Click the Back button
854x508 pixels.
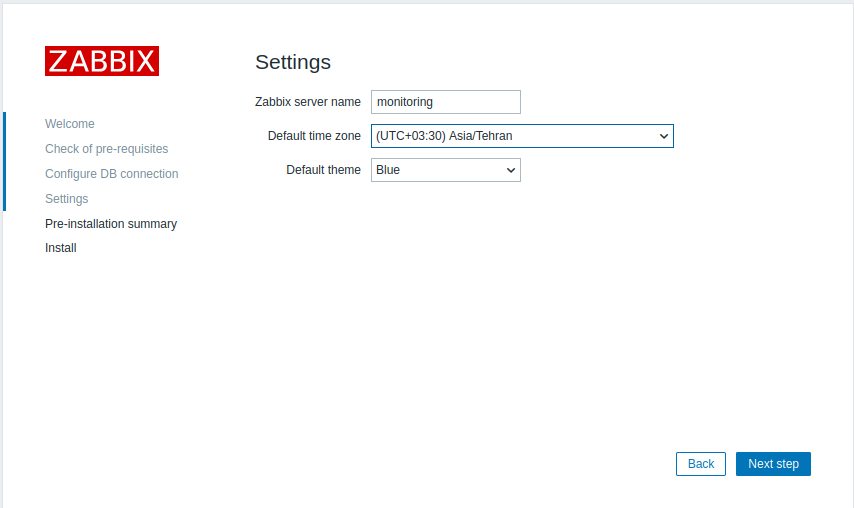pos(701,464)
